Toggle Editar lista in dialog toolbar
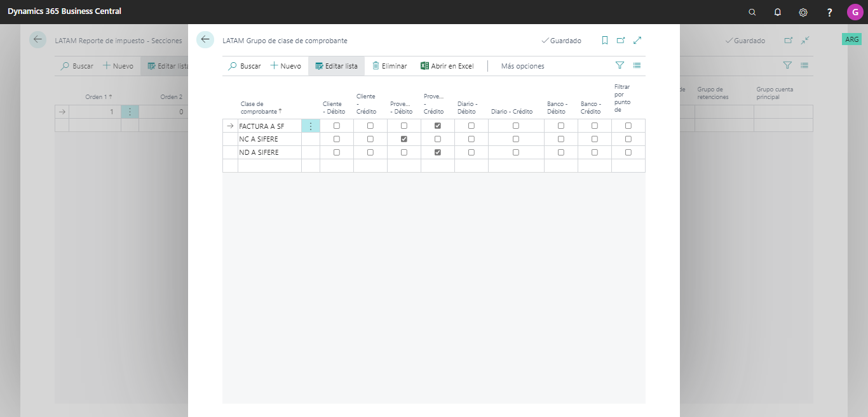868x417 pixels. click(x=336, y=66)
